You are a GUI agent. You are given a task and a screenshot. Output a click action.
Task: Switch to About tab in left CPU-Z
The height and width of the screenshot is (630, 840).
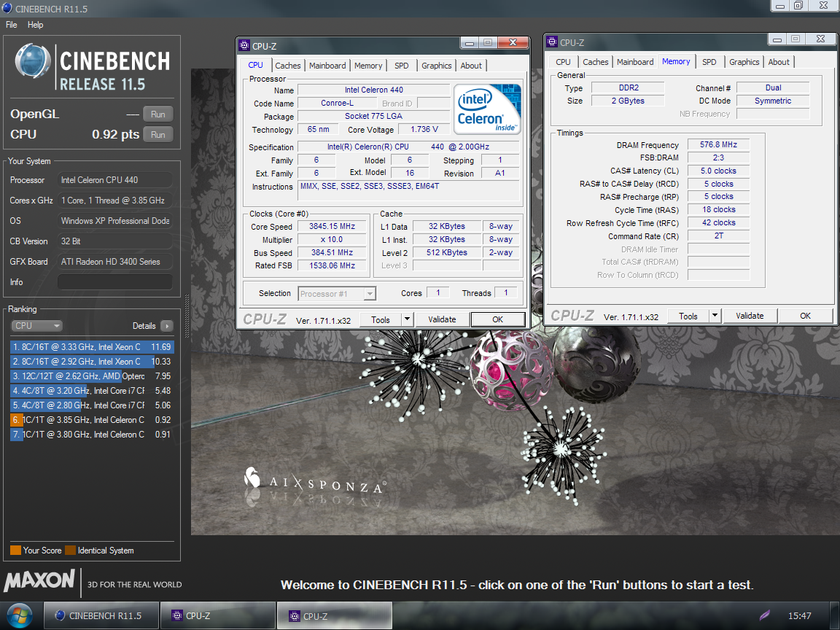471,66
